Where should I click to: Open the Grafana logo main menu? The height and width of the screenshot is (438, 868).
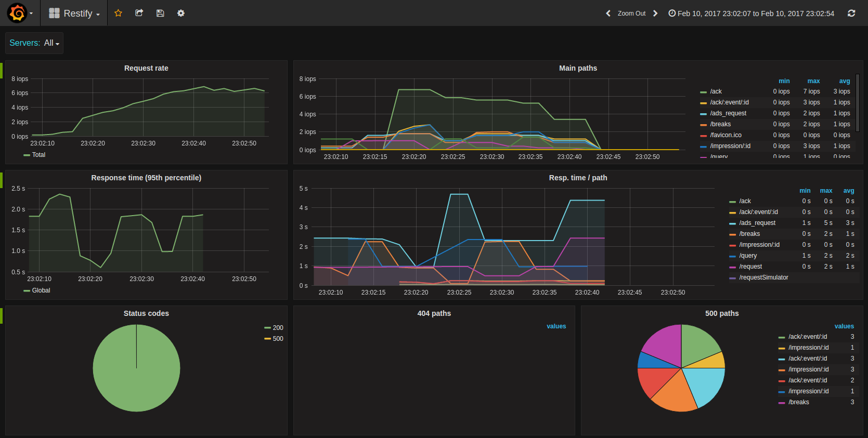(x=20, y=13)
